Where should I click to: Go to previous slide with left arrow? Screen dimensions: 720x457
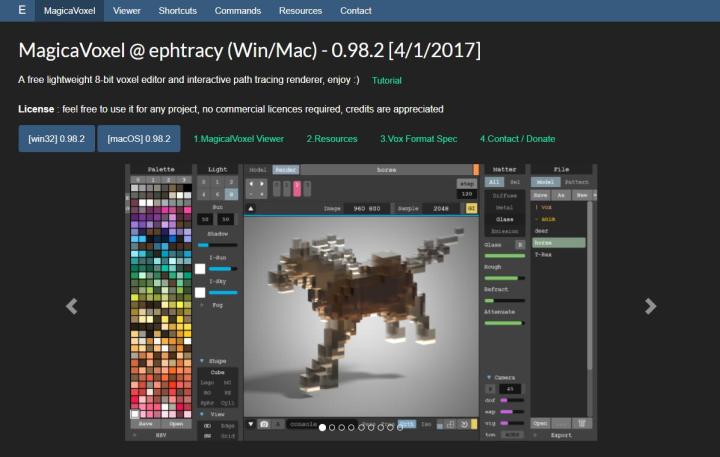point(72,306)
